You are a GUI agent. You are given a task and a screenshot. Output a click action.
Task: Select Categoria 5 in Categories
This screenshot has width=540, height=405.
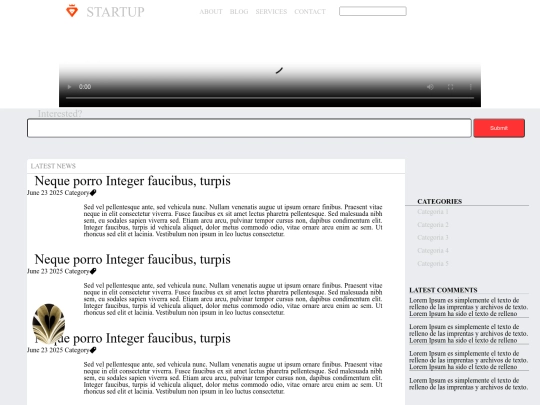click(x=433, y=263)
